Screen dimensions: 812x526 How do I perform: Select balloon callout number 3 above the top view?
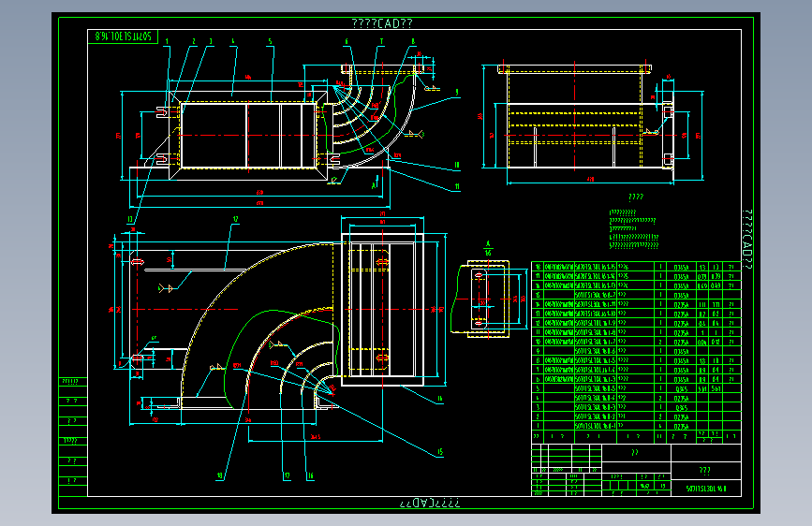pos(210,41)
